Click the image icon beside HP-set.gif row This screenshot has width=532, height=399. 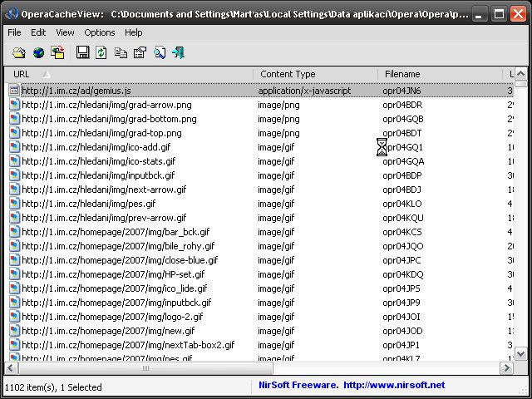pyautogui.click(x=14, y=274)
